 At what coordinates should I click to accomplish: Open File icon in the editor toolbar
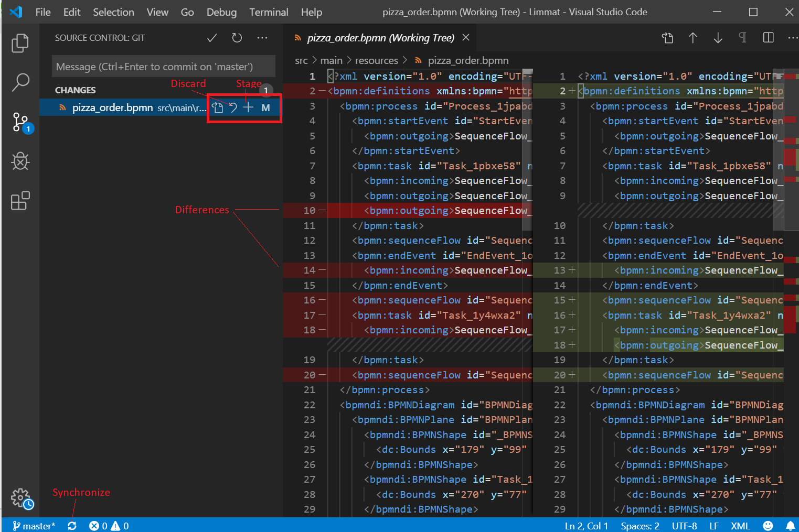click(x=667, y=38)
